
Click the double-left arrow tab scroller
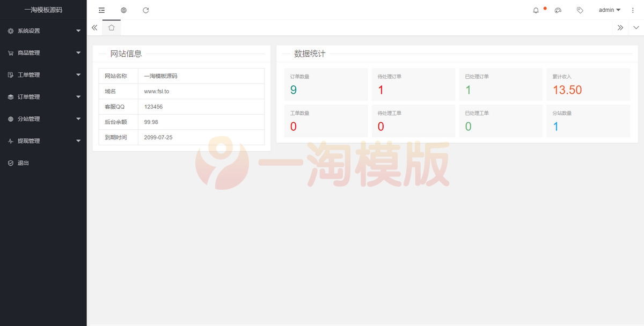[x=94, y=27]
